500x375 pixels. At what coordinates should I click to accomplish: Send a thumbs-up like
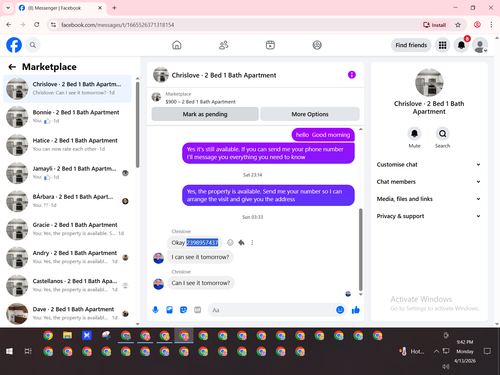pos(356,310)
